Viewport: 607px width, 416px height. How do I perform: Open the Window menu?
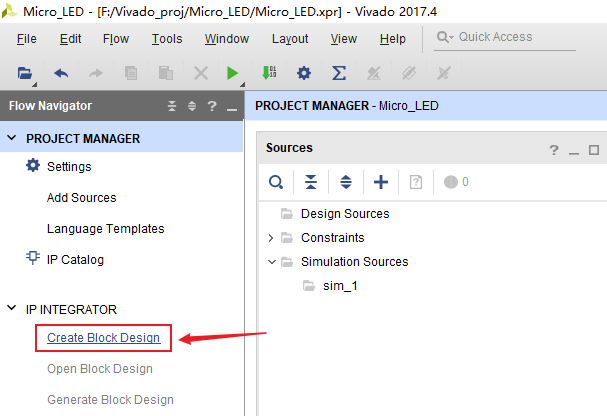pyautogui.click(x=227, y=39)
